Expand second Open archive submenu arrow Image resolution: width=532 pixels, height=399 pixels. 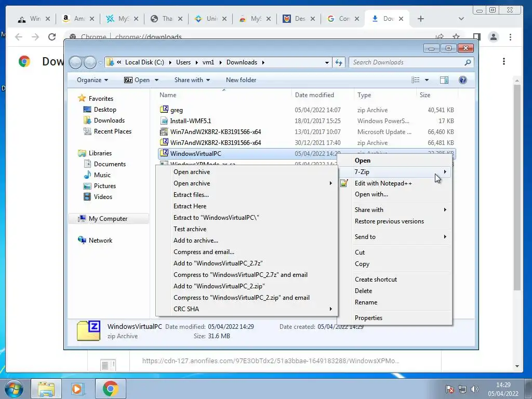[331, 183]
